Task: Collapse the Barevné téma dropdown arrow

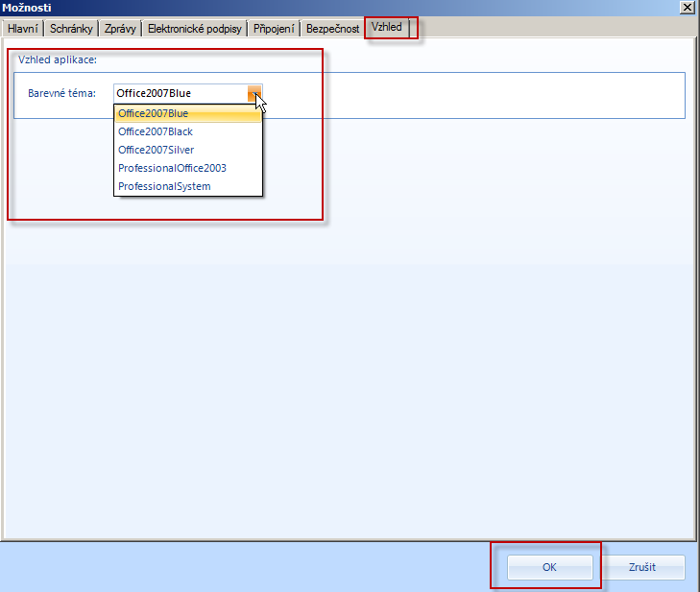Action: pyautogui.click(x=254, y=93)
